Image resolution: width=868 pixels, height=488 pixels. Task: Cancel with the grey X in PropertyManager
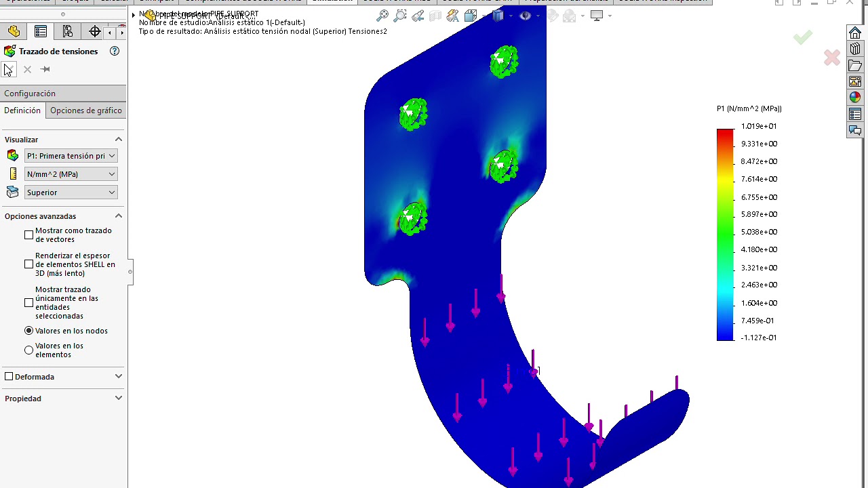point(27,69)
